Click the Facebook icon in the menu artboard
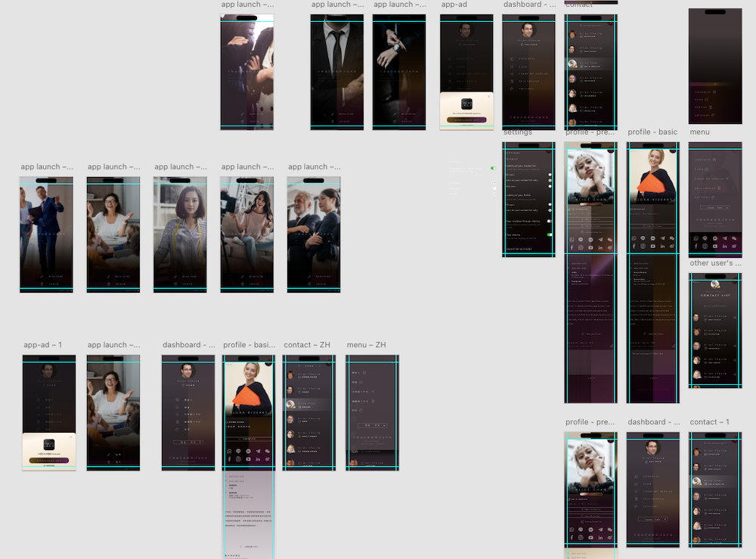The image size is (756, 559). [696, 247]
